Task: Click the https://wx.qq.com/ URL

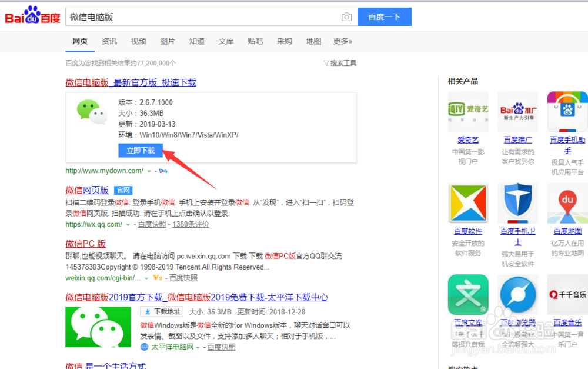Action: [x=93, y=224]
